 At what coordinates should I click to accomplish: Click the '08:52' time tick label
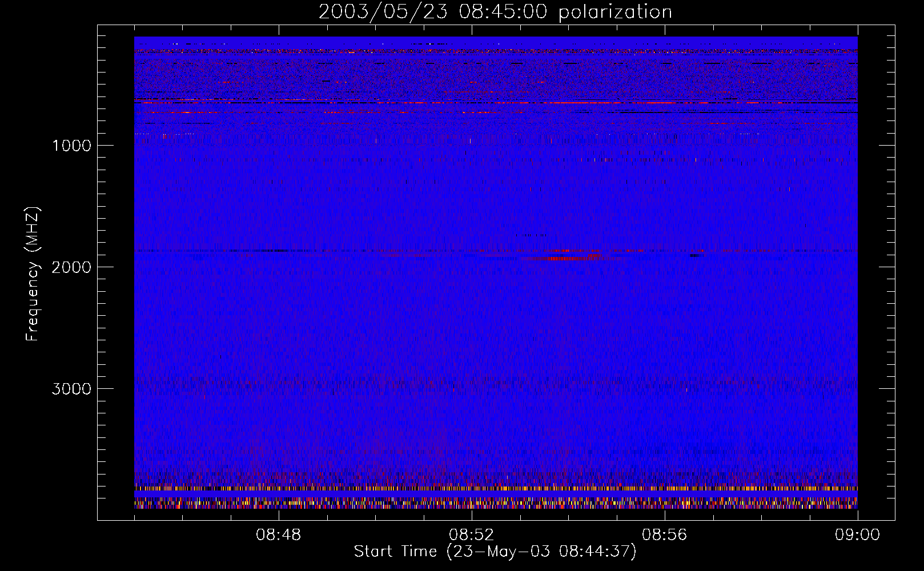coord(472,535)
